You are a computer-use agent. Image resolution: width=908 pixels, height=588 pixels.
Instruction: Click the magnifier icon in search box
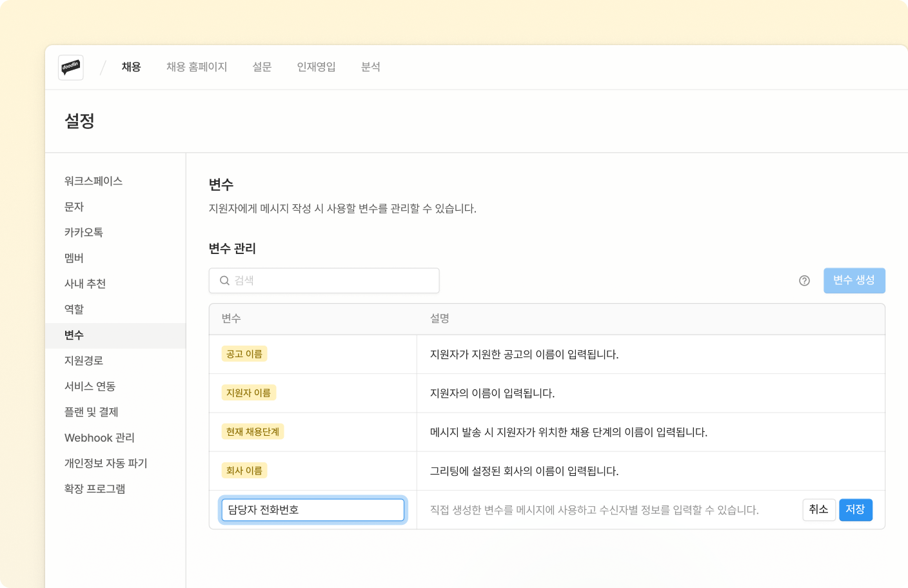pos(224,280)
